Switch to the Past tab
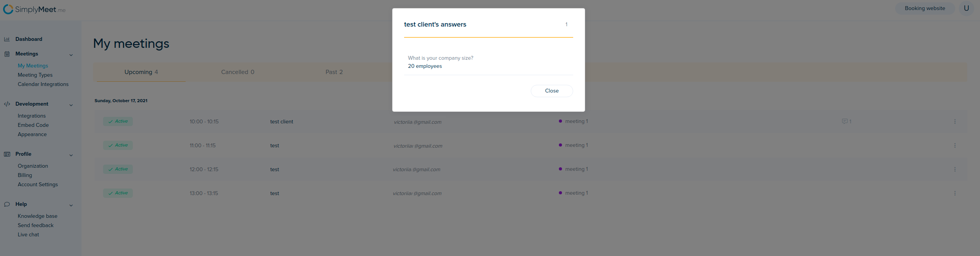This screenshot has height=256, width=980. pos(334,72)
